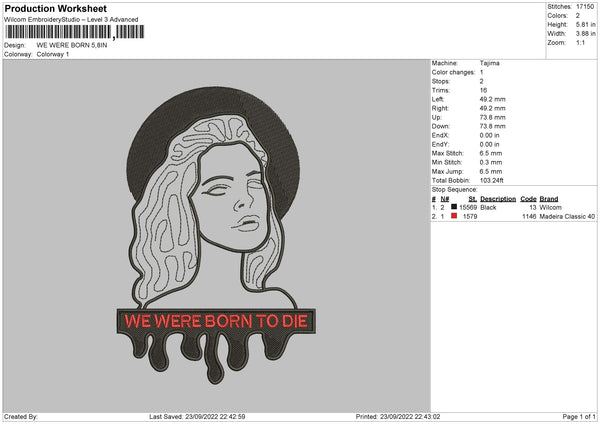Click the WE WERE BORN TO DIE banner text
Image resolution: width=600 pixels, height=424 pixels.
click(216, 321)
